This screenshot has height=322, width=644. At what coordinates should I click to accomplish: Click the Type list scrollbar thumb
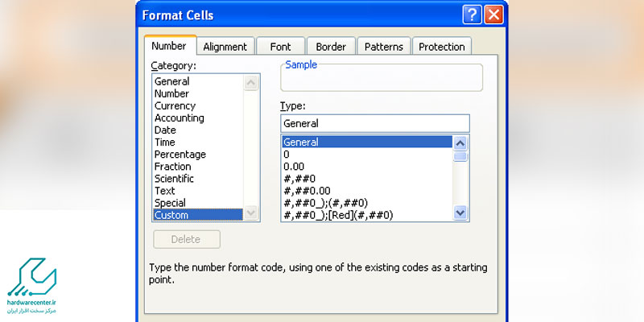pyautogui.click(x=460, y=156)
